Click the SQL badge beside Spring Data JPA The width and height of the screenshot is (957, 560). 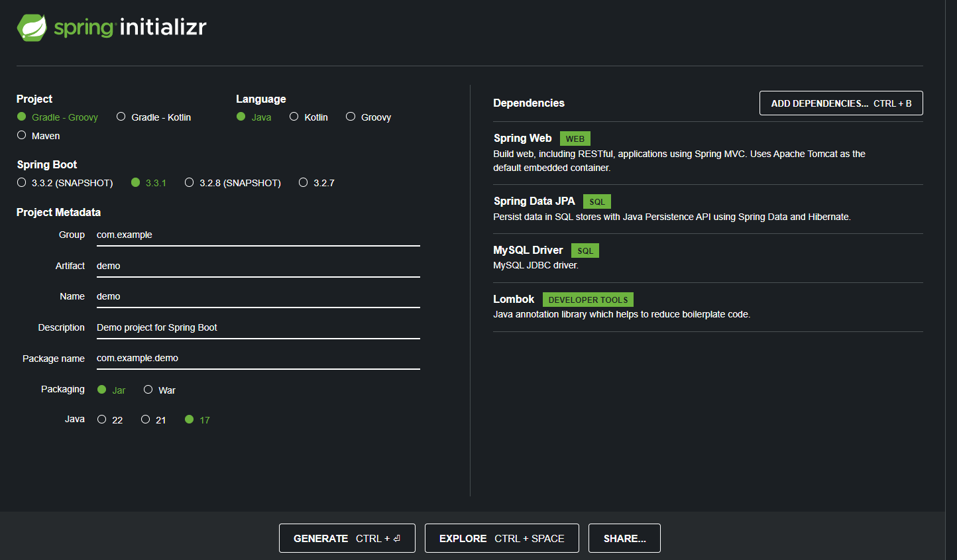click(x=597, y=201)
